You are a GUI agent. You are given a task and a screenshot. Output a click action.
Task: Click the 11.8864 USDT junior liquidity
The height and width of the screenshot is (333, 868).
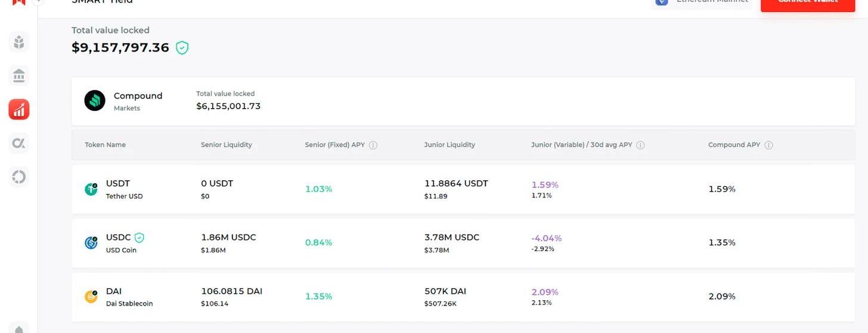[x=456, y=184]
